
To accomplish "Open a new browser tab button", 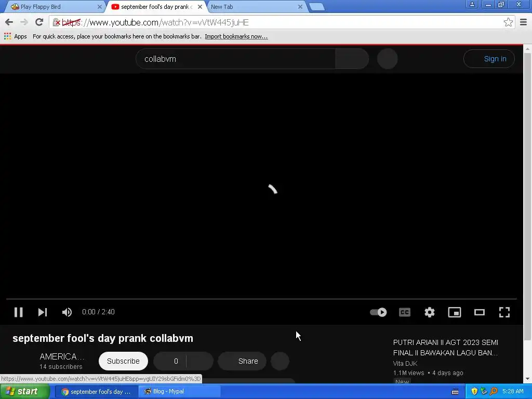I will tap(317, 7).
